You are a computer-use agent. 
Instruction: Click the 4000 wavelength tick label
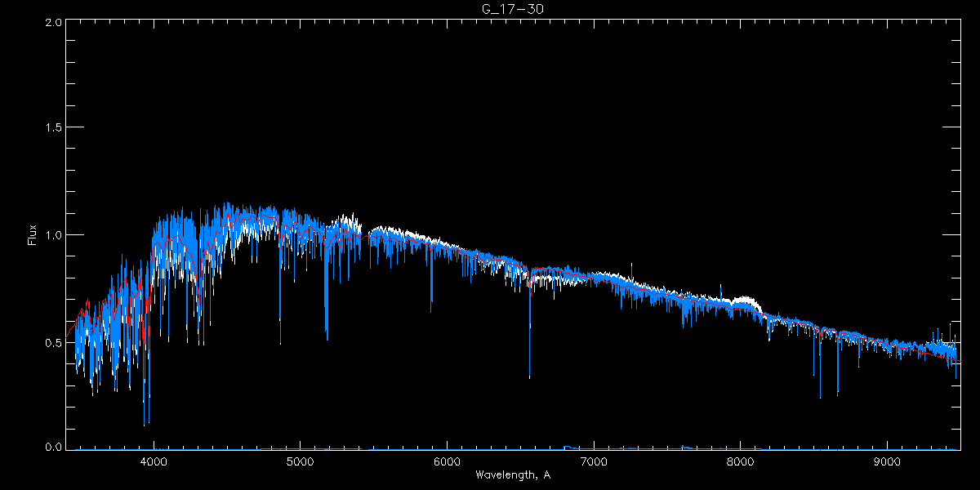(x=154, y=461)
